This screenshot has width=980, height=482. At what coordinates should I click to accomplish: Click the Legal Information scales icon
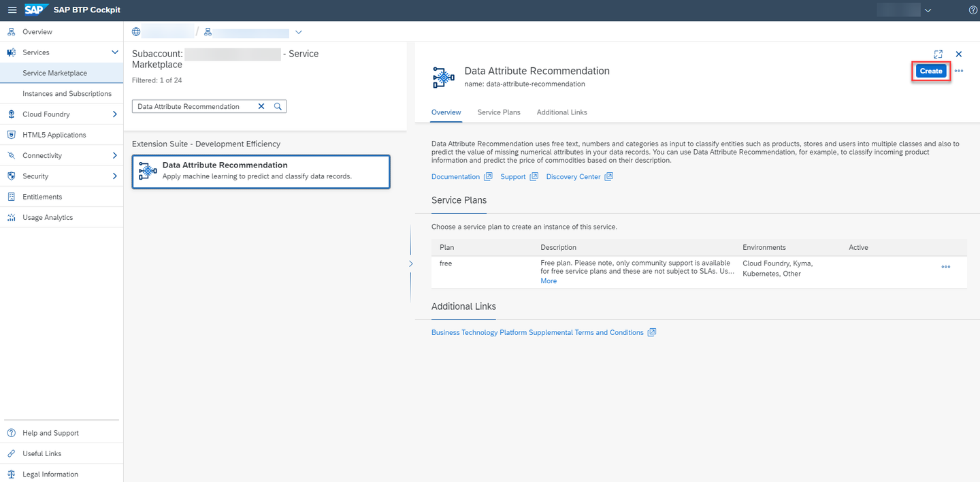point(11,475)
